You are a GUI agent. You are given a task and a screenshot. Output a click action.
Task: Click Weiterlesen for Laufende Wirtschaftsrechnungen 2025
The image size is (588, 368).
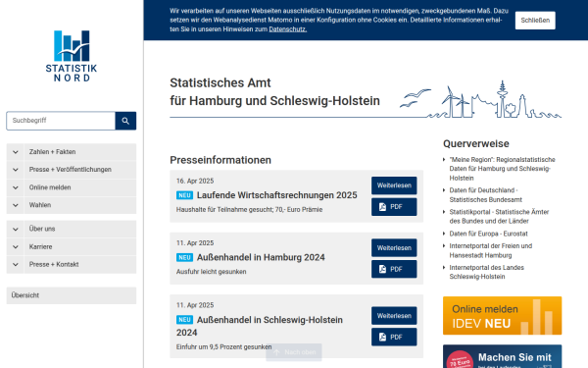coord(394,185)
